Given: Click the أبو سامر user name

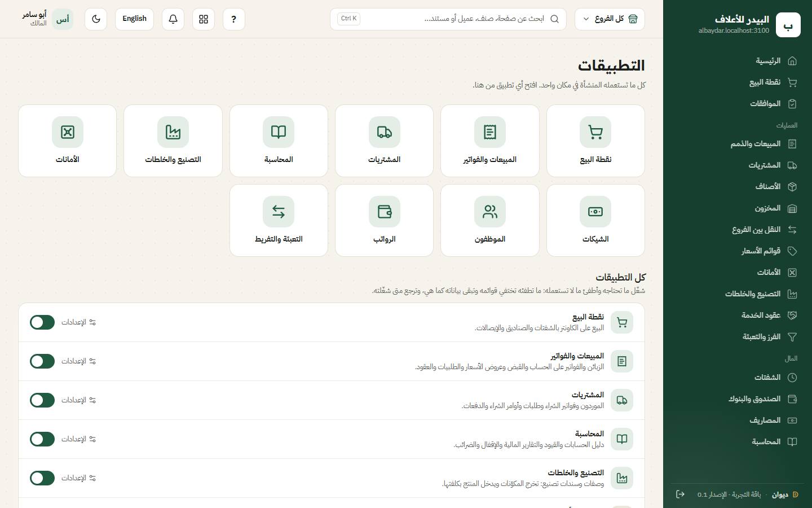Looking at the screenshot, I should point(34,15).
